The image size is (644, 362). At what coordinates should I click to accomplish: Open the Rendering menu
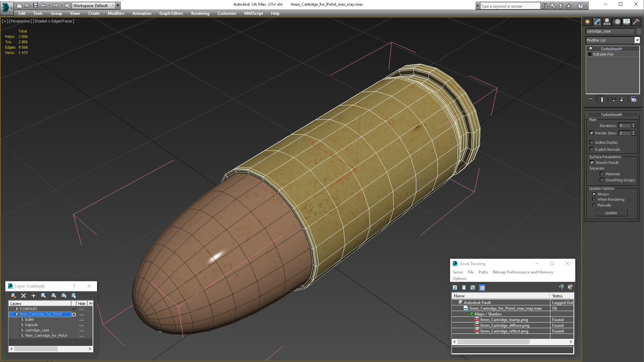pyautogui.click(x=200, y=13)
